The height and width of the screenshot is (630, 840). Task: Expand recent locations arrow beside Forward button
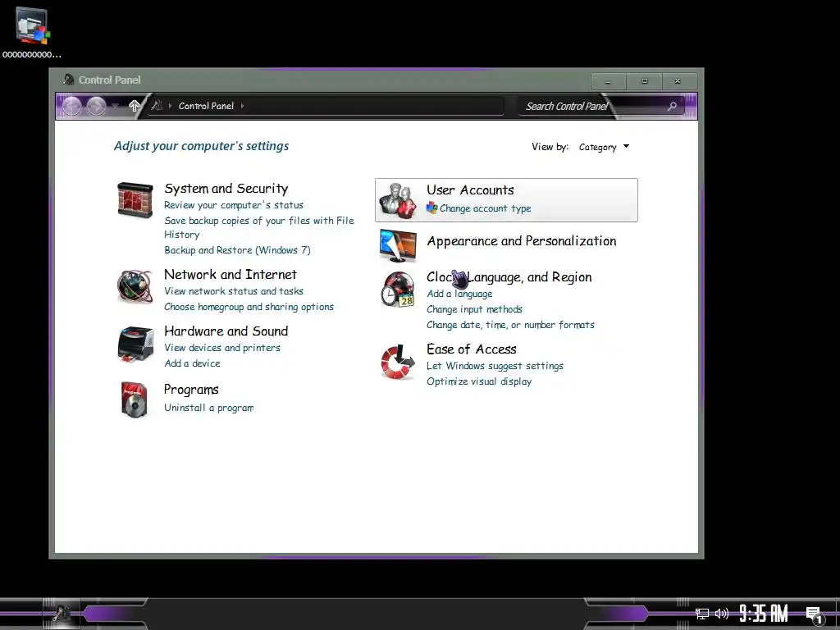115,106
